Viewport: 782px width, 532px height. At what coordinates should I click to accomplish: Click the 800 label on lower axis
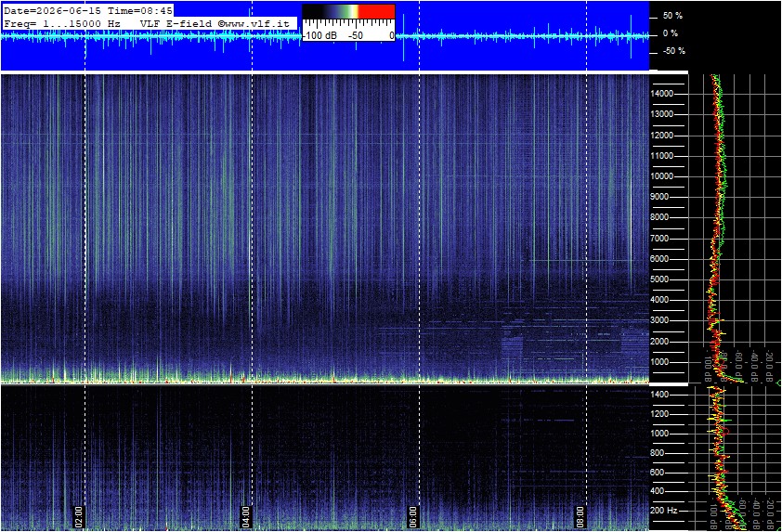pyautogui.click(x=658, y=453)
